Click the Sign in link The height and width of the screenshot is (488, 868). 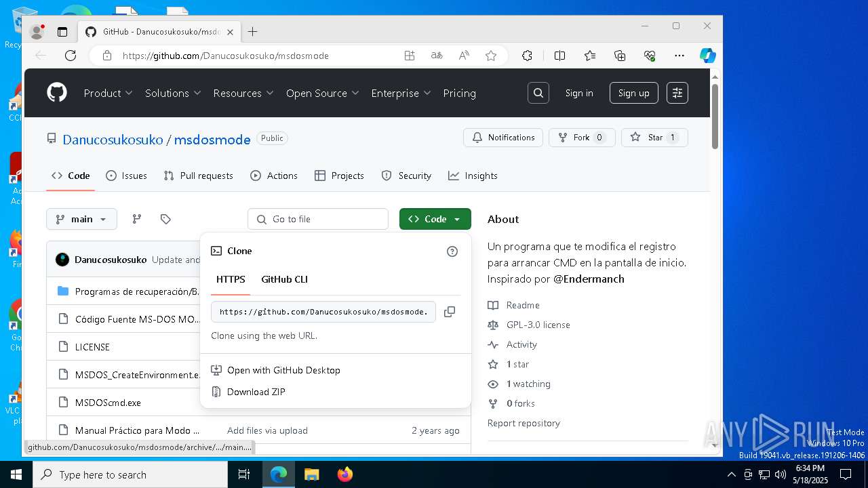pyautogui.click(x=579, y=93)
